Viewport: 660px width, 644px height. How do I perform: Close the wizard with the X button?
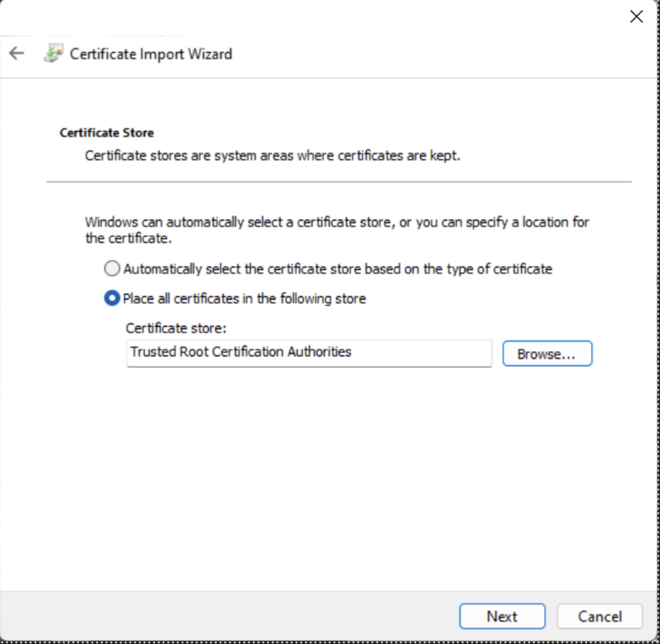[636, 17]
